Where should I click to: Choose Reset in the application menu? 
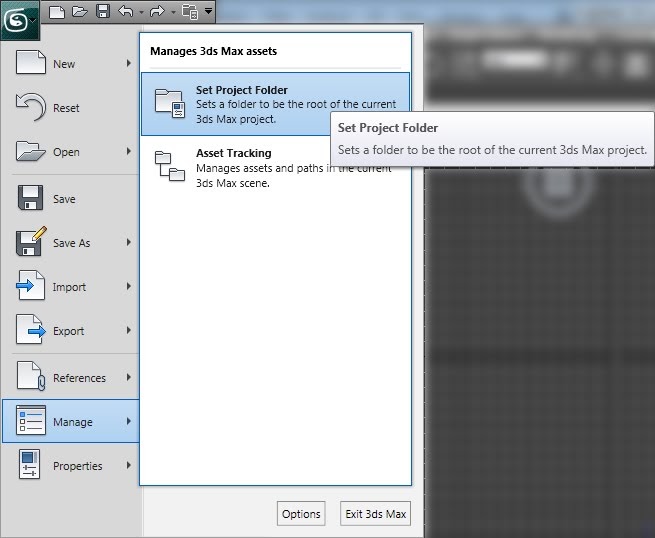click(66, 108)
